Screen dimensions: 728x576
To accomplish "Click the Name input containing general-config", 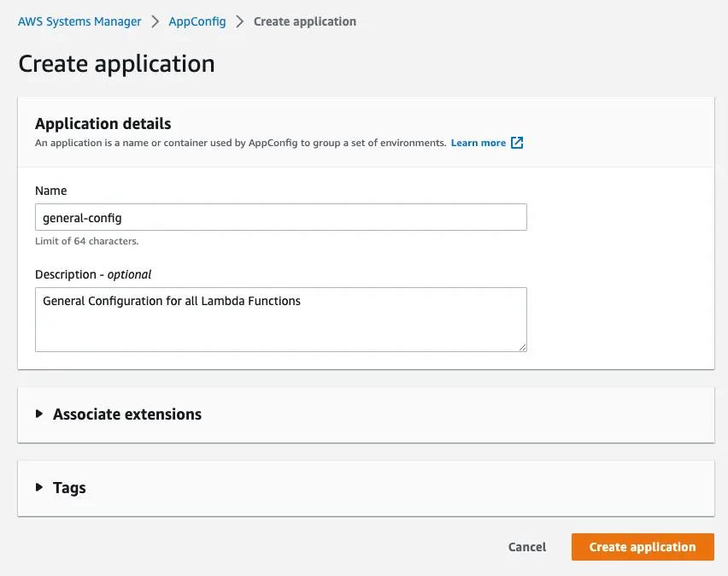I will tap(280, 217).
